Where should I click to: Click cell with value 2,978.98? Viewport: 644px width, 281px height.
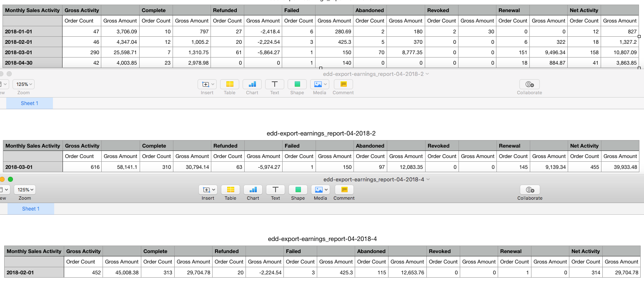[x=192, y=63]
